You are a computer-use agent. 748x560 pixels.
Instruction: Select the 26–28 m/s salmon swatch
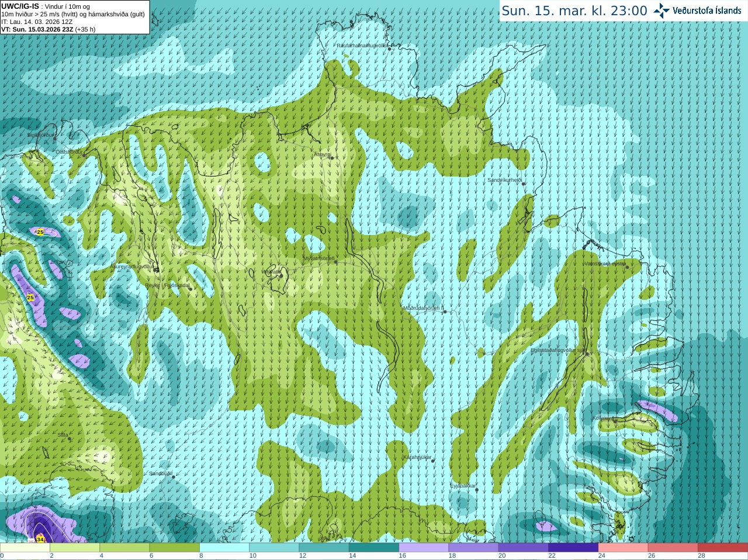pyautogui.click(x=673, y=548)
